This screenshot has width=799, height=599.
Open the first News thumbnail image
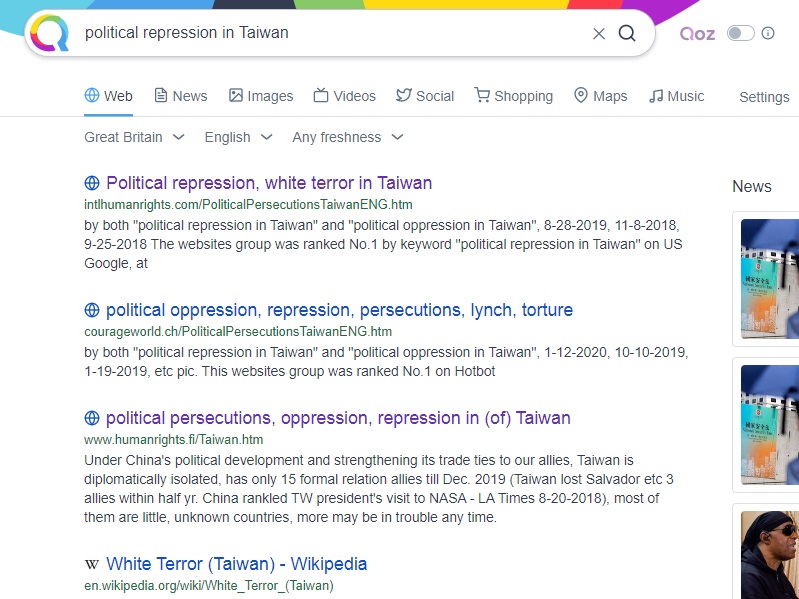pos(770,279)
